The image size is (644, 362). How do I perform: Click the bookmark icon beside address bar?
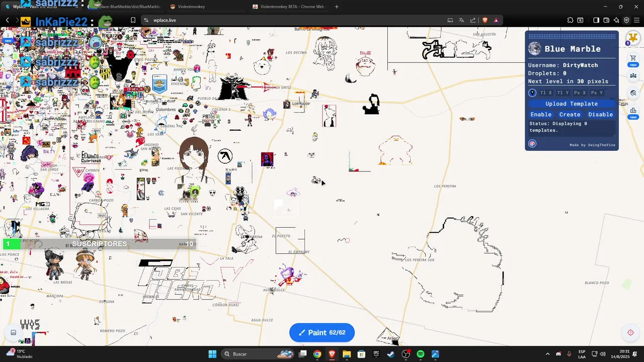[133, 20]
